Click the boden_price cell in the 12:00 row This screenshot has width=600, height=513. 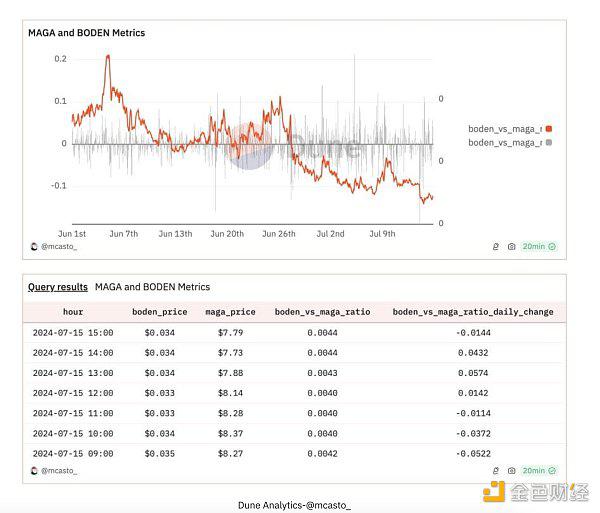click(160, 393)
